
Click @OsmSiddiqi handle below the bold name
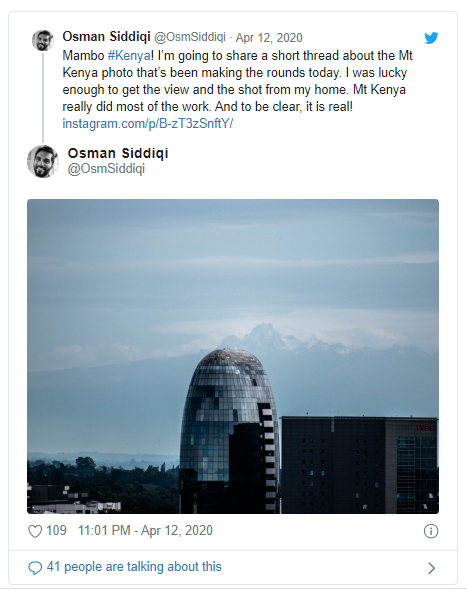point(106,168)
